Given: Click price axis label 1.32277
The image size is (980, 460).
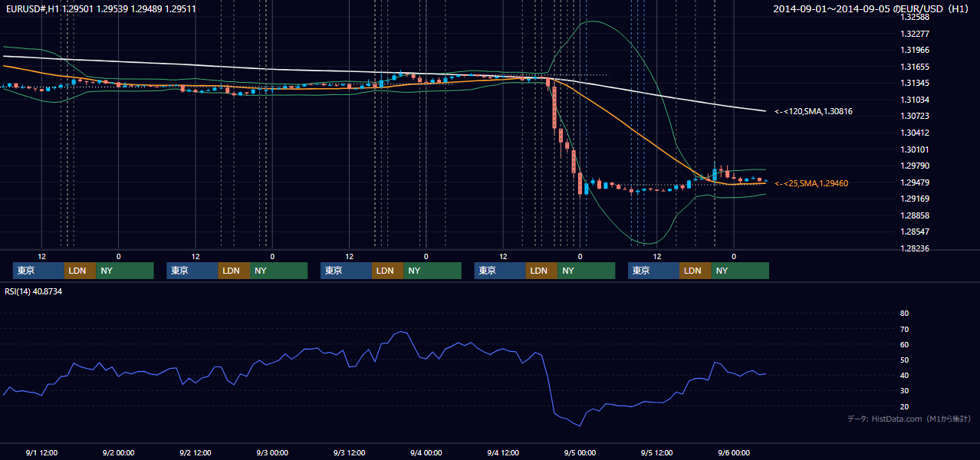Looking at the screenshot, I should coord(915,34).
